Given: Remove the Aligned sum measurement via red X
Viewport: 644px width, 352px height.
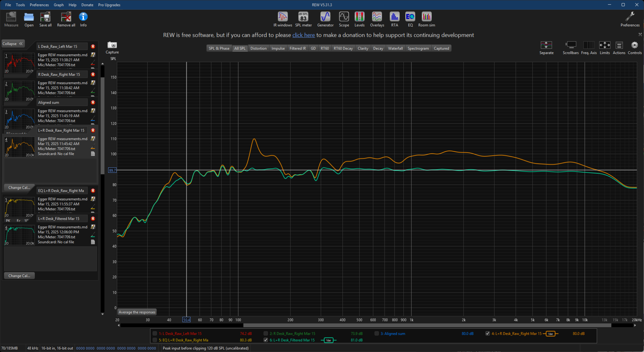Looking at the screenshot, I should click(93, 102).
